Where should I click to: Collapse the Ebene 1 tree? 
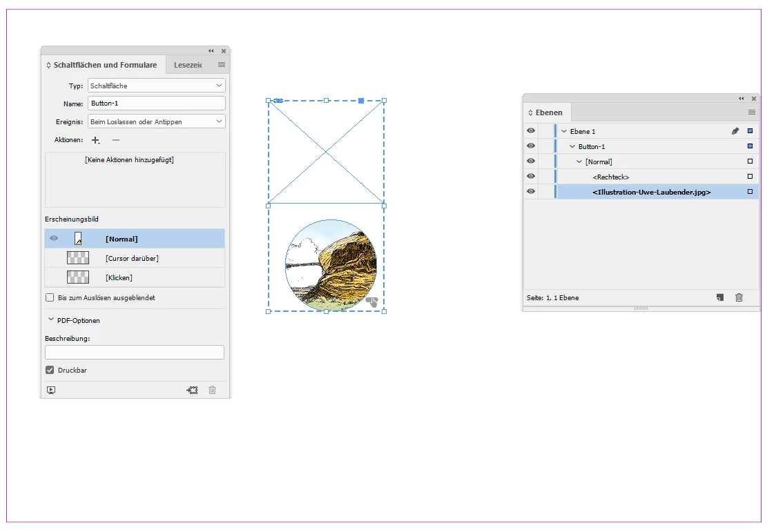[x=563, y=131]
